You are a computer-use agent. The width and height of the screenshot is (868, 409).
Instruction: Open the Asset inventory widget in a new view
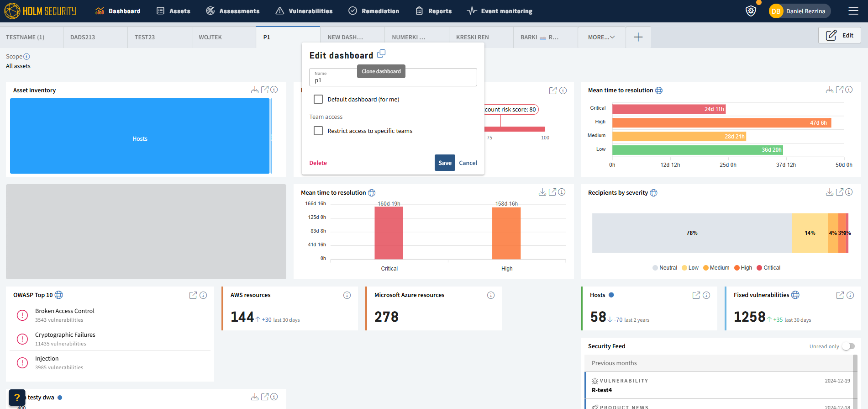coord(265,90)
